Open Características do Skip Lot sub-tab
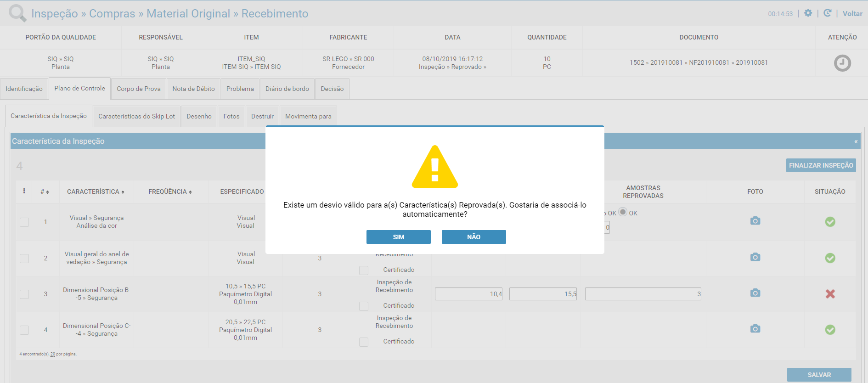 [136, 116]
